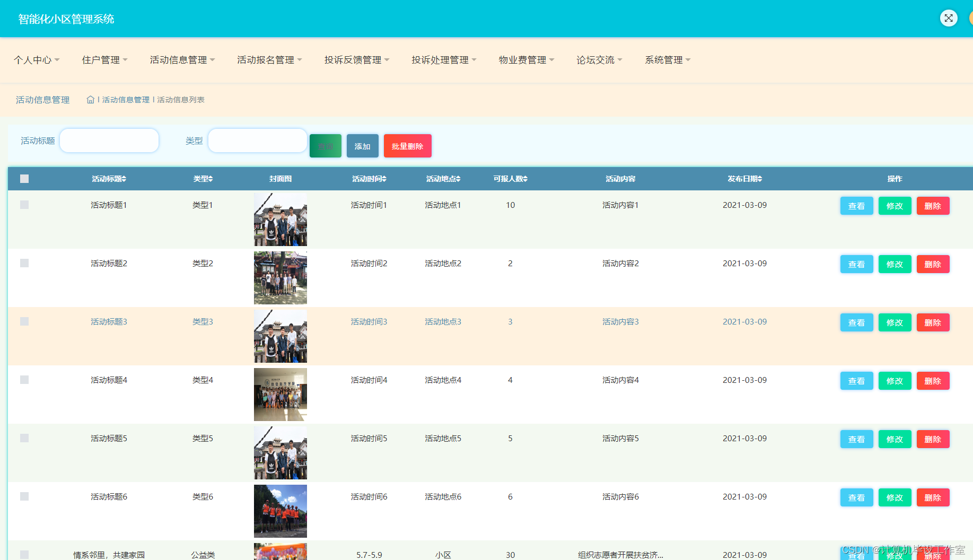This screenshot has width=973, height=560.
Task: Expand the 投诉反馈管理 menu
Action: (x=357, y=60)
